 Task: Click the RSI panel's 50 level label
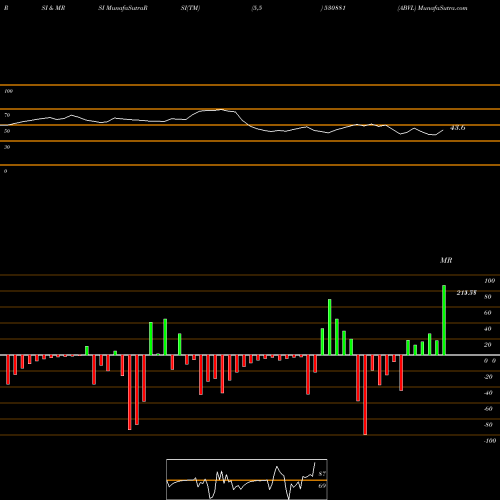(x=7, y=131)
